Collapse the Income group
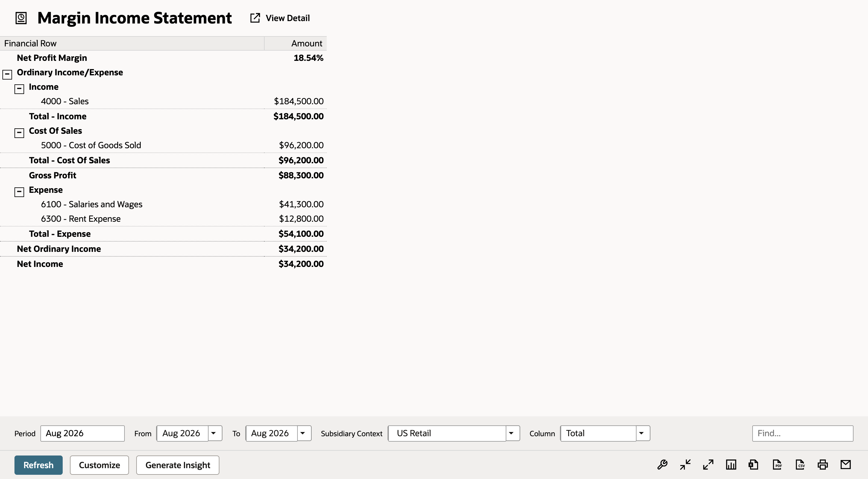 pyautogui.click(x=19, y=89)
